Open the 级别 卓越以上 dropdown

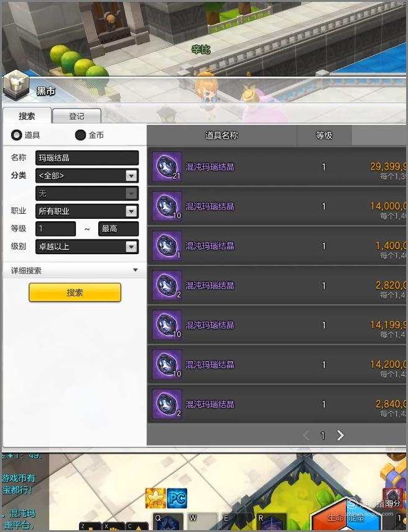87,247
